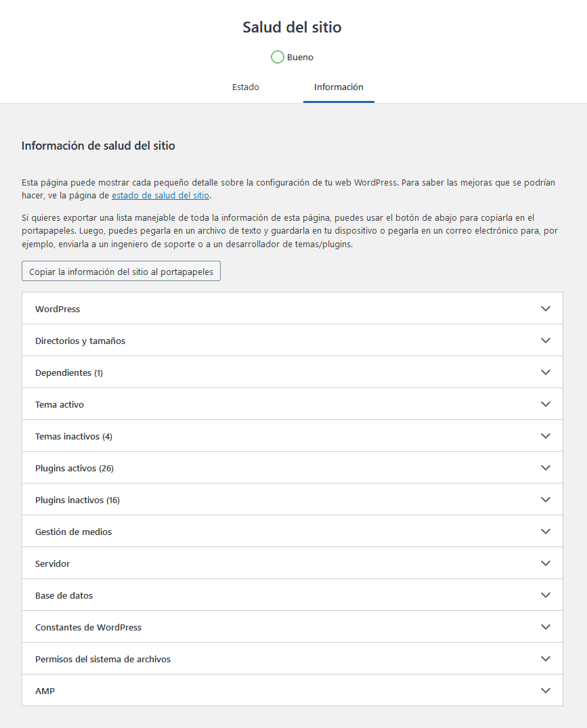Click the Información de salud del sitio heading
587x728 pixels.
(98, 146)
